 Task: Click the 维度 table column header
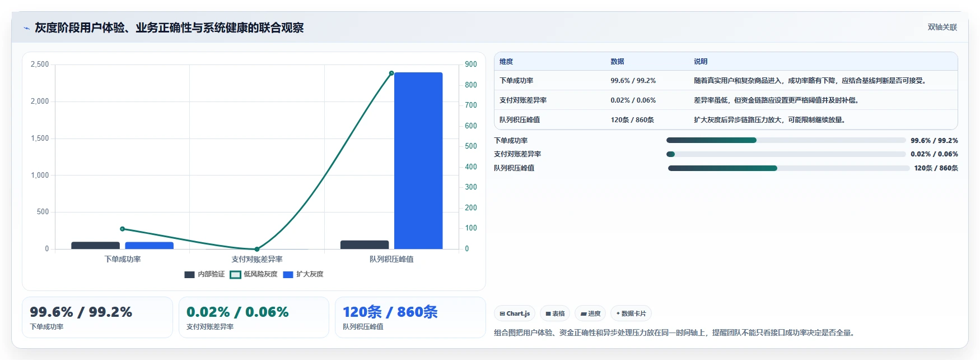pos(506,62)
